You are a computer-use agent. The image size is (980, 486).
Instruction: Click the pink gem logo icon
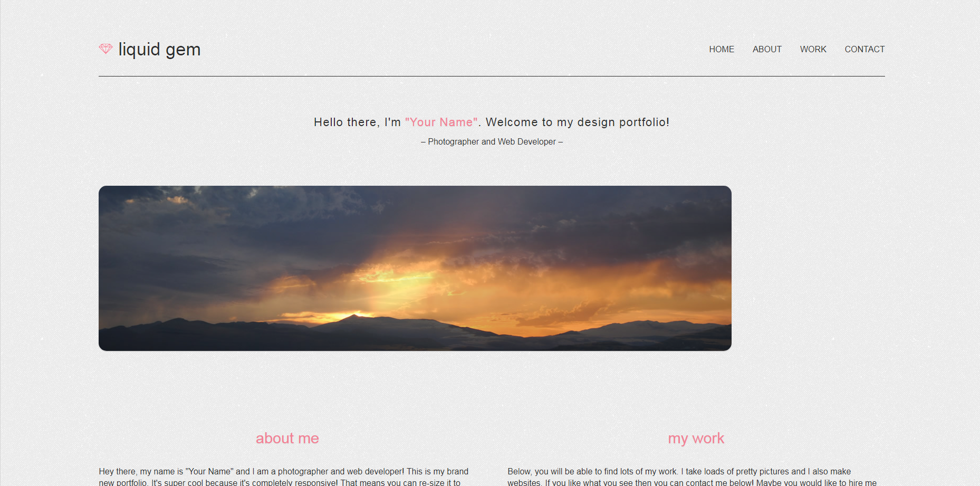click(x=105, y=49)
